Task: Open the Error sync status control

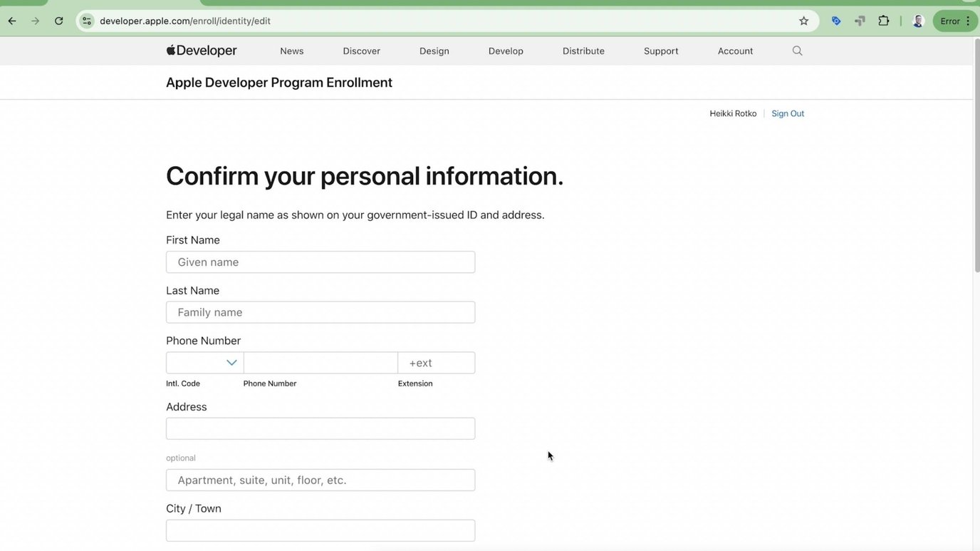Action: (x=950, y=21)
